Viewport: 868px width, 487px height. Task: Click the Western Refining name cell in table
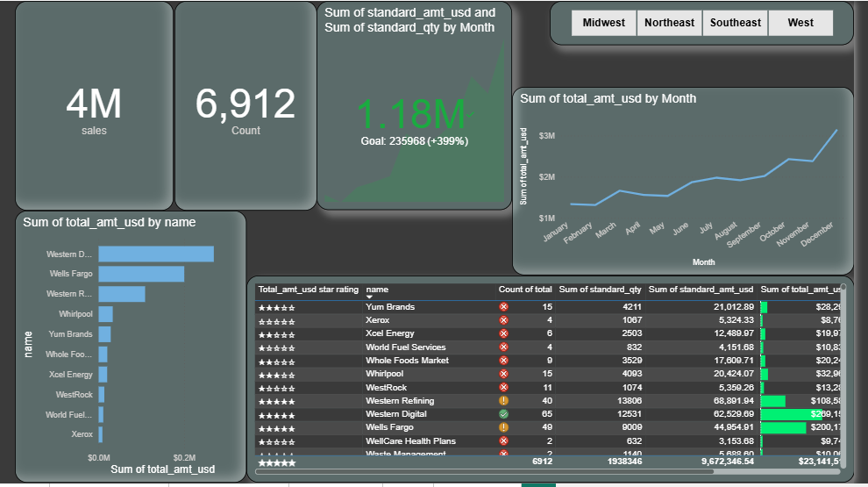point(400,401)
